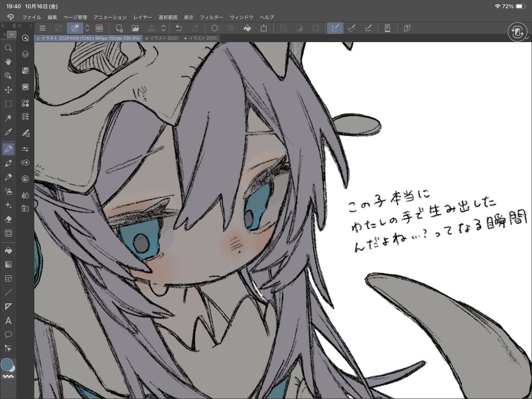This screenshot has width=532, height=399.
Task: Select the Frame border panel tool
Action: click(x=8, y=279)
